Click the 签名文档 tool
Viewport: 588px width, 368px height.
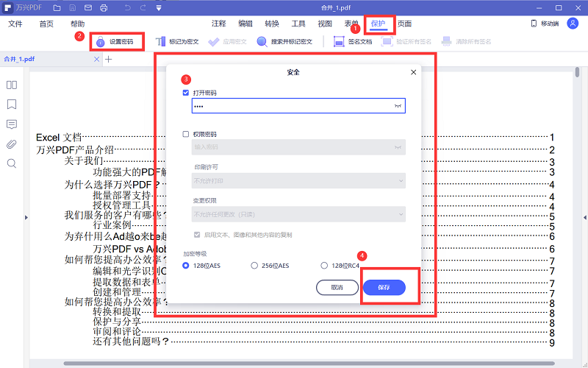tap(353, 42)
